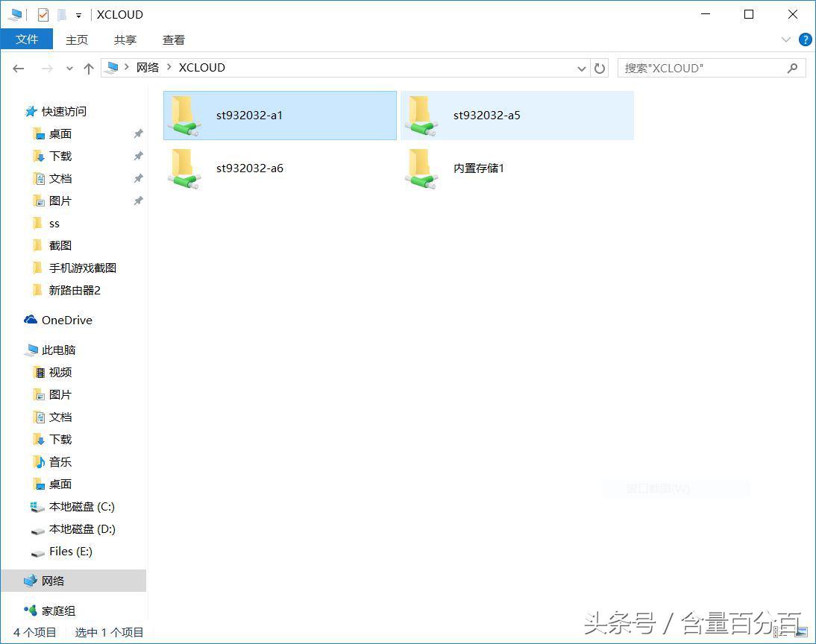
Task: Click the Refresh icon beside the address bar
Action: click(x=600, y=68)
